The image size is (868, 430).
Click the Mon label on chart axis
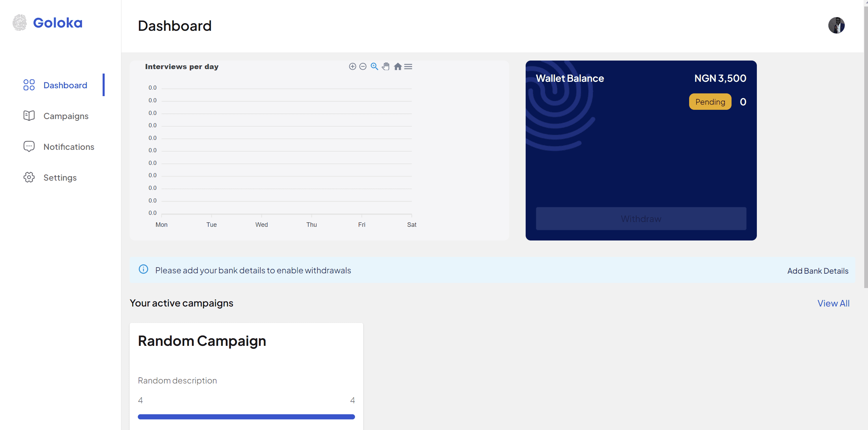coord(161,225)
